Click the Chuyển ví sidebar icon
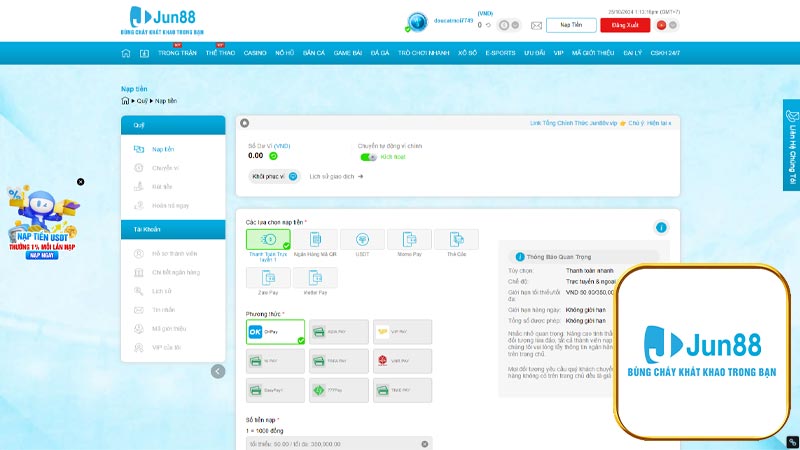800x450 pixels. pos(139,168)
